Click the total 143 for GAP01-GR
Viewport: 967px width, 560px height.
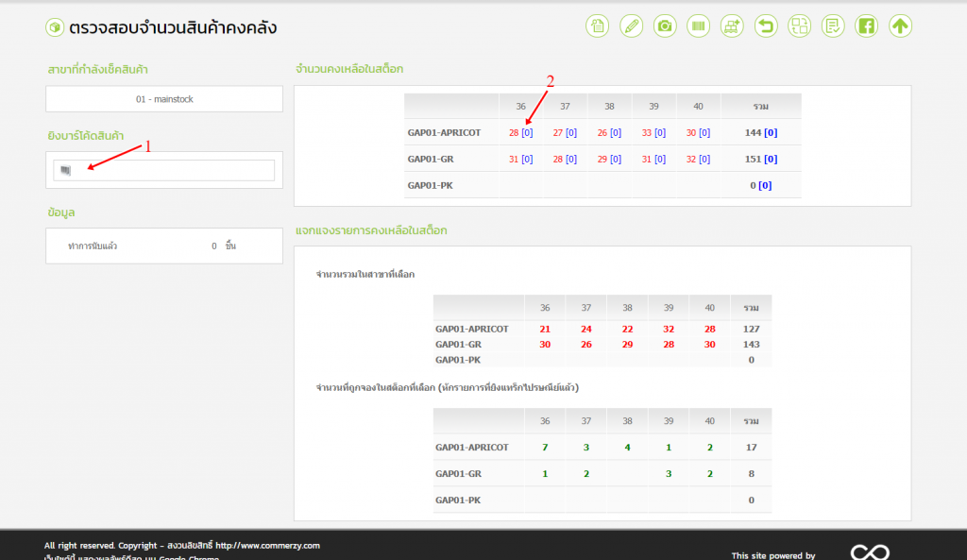tap(751, 345)
